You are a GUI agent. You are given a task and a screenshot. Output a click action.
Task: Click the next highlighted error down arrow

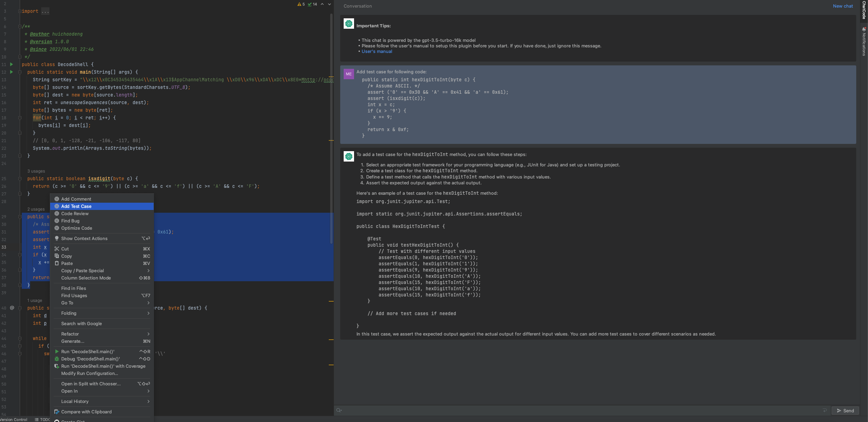click(x=329, y=4)
